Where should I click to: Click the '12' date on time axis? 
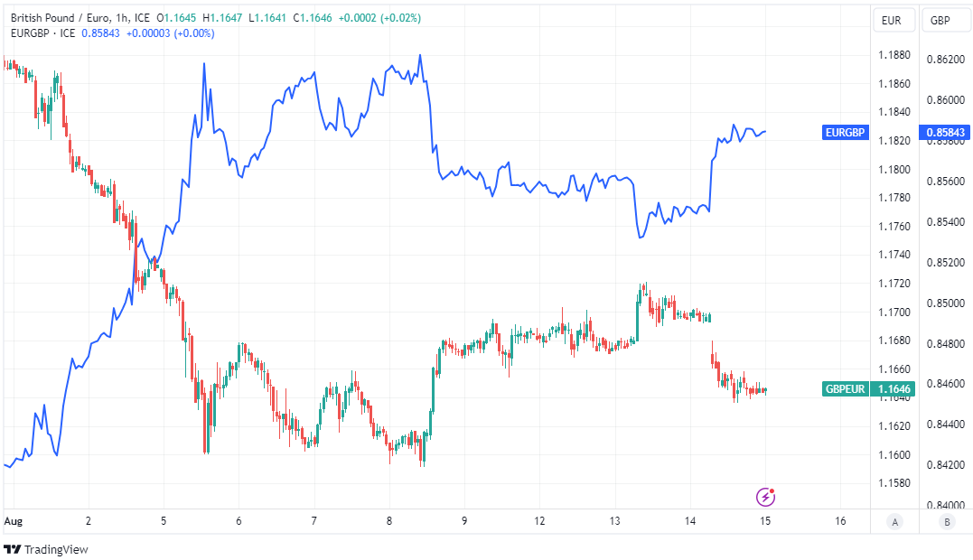539,521
